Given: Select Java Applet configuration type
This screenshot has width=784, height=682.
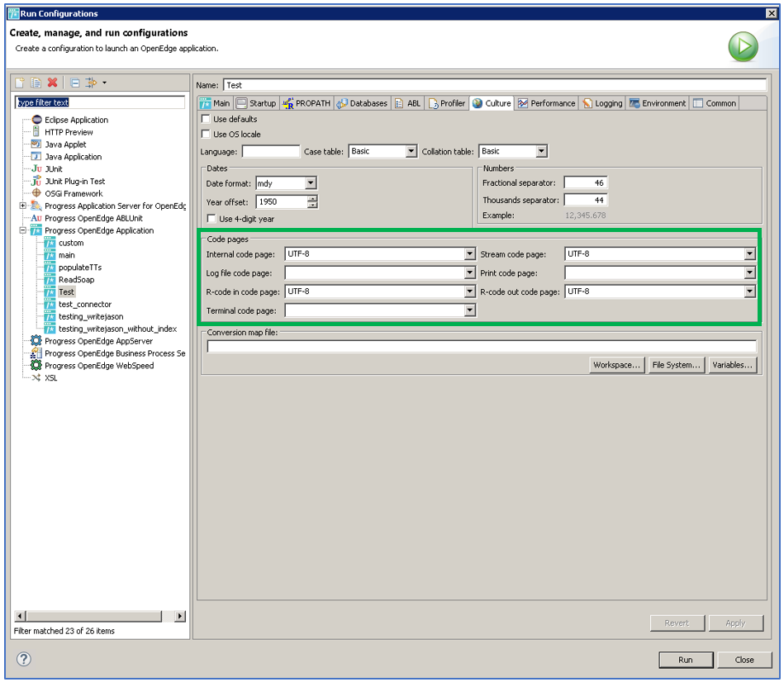Looking at the screenshot, I should [65, 144].
